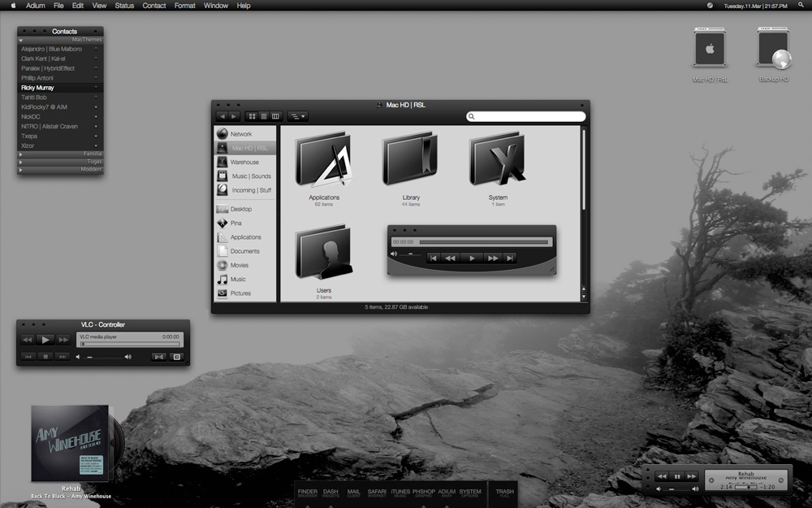This screenshot has width=812, height=508.
Task: Open Documents in Finder sidebar
Action: [x=244, y=251]
